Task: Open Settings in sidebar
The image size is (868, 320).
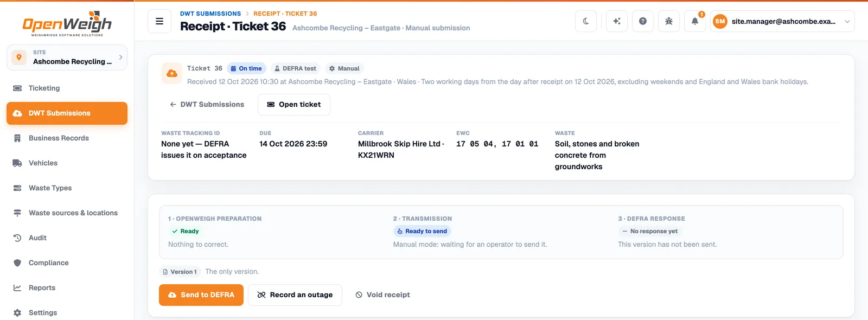Action: click(x=67, y=313)
